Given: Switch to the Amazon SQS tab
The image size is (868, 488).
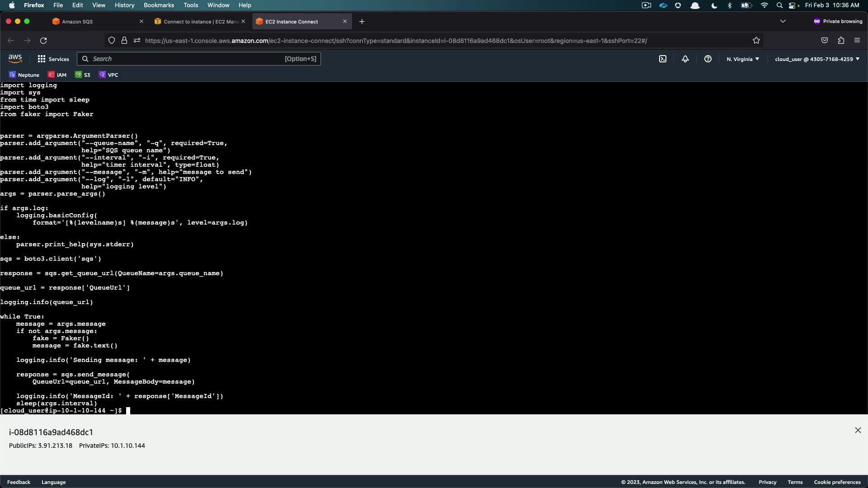Looking at the screenshot, I should point(77,22).
